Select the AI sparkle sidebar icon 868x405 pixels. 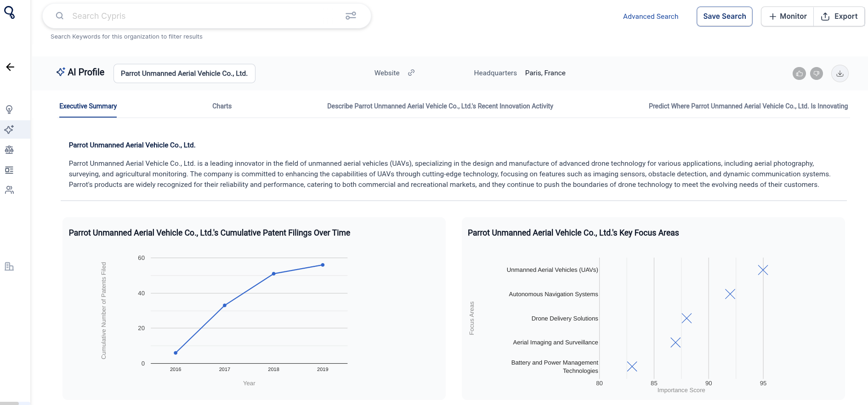click(9, 129)
